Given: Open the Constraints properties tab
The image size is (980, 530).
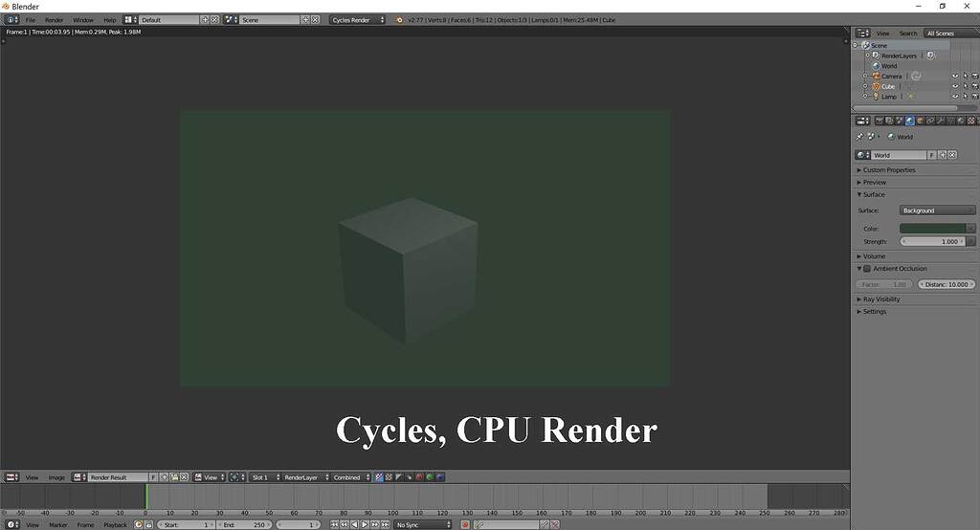Looking at the screenshot, I should (930, 121).
